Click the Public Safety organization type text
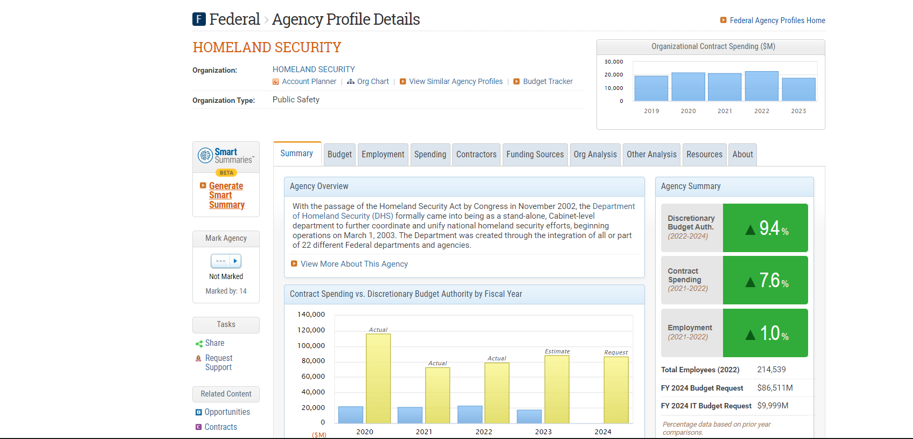This screenshot has height=439, width=913. point(296,100)
